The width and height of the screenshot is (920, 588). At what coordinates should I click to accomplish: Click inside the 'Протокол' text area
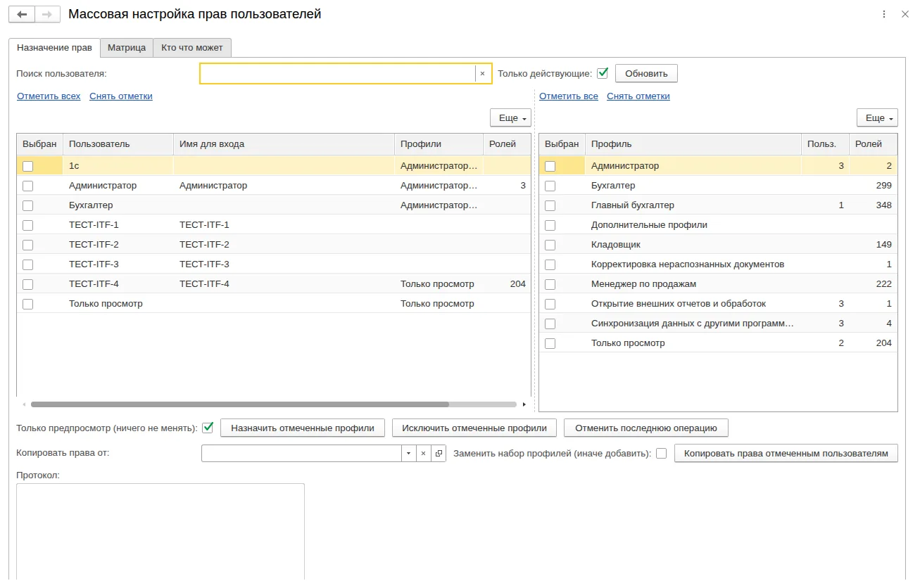tap(160, 532)
